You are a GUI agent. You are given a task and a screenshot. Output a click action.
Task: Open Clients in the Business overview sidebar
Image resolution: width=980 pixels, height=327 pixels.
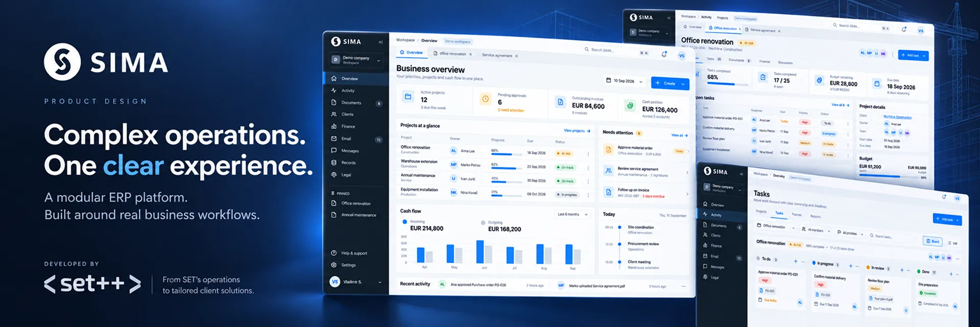pos(356,114)
